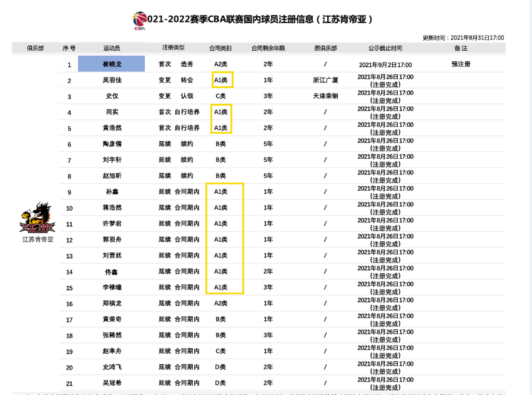Click registration type 变更 认领 for 史仪

pos(175,96)
